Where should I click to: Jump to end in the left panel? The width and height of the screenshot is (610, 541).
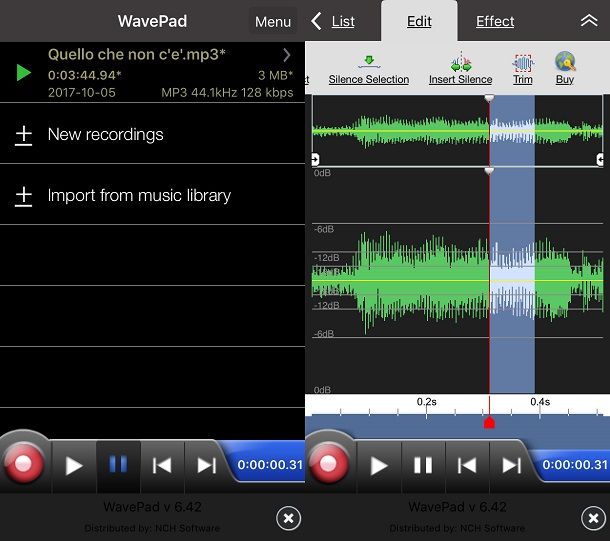[206, 466]
